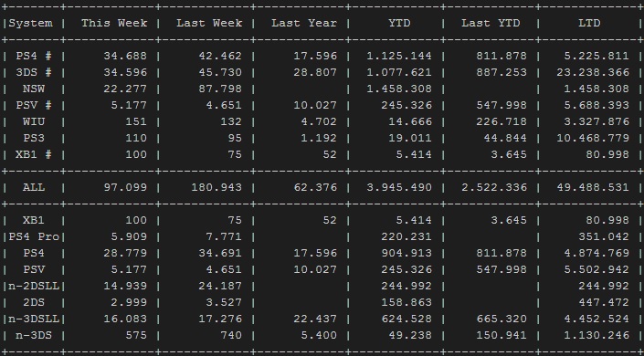Click ALL This Week total 97.099

click(125, 188)
